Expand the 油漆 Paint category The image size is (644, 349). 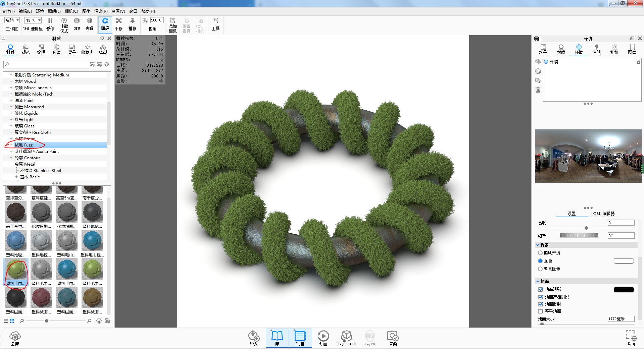click(11, 100)
